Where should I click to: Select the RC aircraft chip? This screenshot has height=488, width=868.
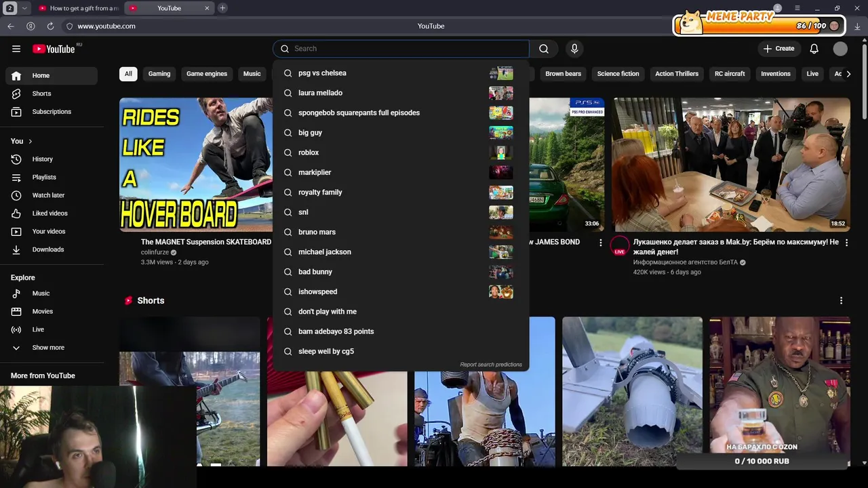(x=730, y=74)
